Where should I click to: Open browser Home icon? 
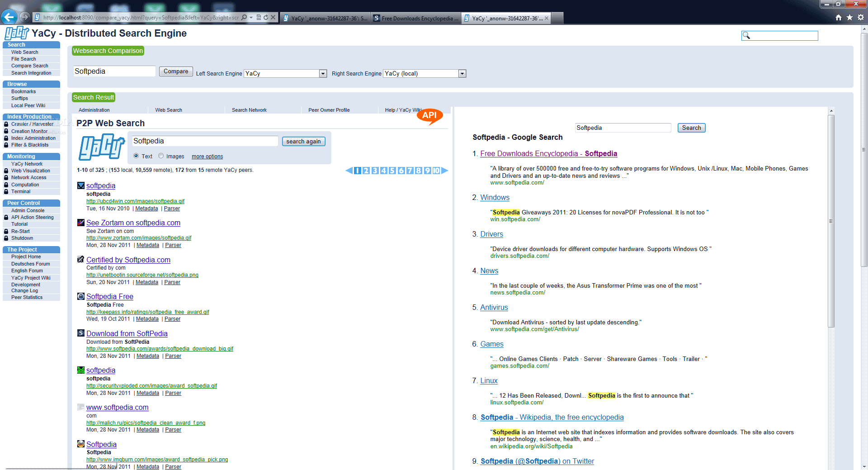click(839, 17)
